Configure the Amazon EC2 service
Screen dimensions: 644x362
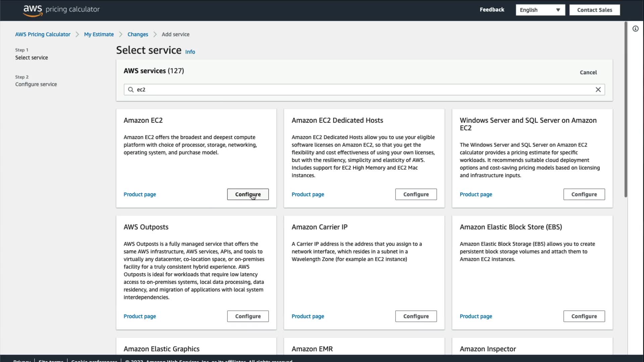click(x=248, y=194)
